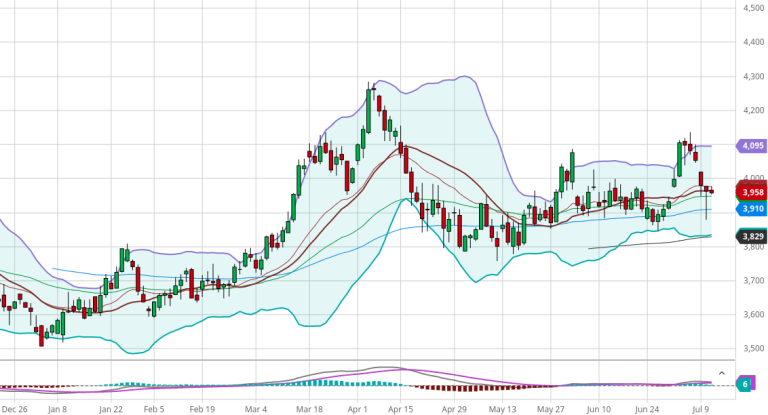Select the Dec 26 date label
Image resolution: width=768 pixels, height=415 pixels.
(14, 409)
